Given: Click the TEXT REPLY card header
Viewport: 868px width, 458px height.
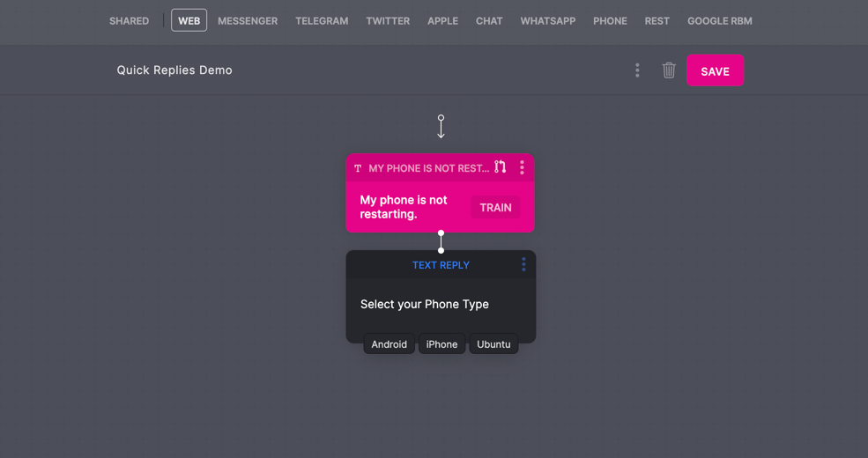Looking at the screenshot, I should click(x=441, y=265).
